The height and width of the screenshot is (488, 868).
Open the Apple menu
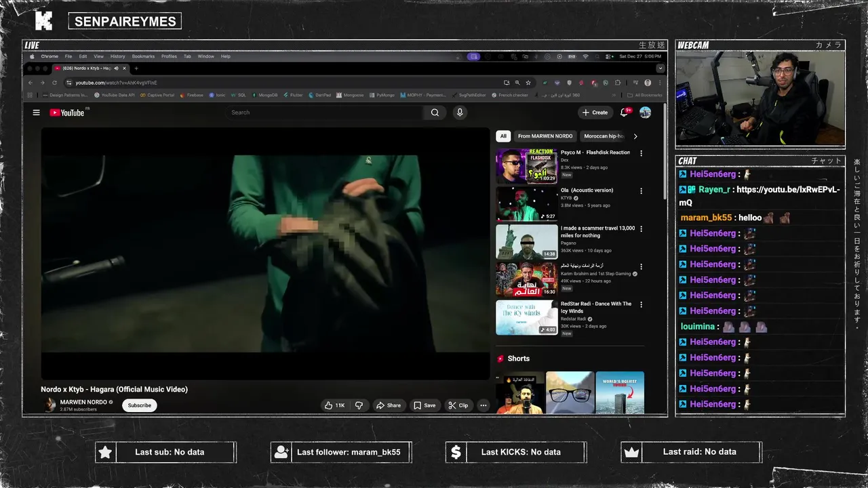coord(32,56)
